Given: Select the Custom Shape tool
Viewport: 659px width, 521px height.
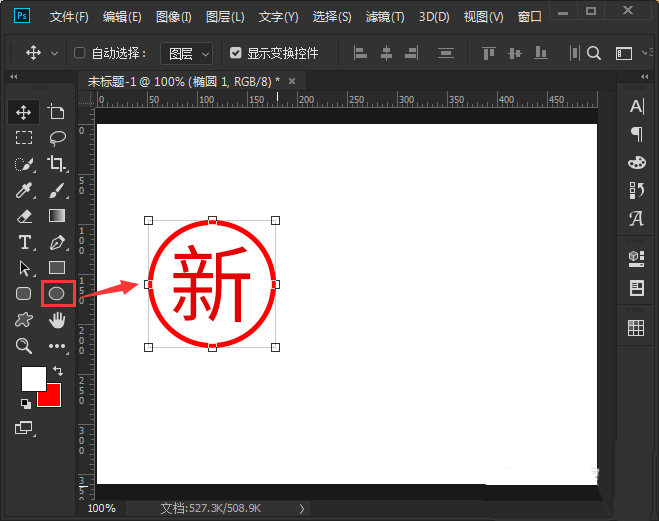Looking at the screenshot, I should 24,320.
